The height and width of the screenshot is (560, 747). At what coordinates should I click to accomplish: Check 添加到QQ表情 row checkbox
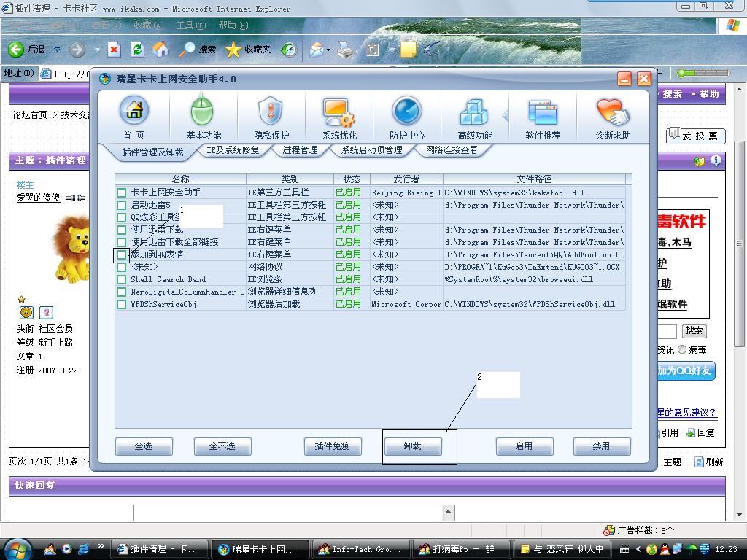click(x=122, y=254)
